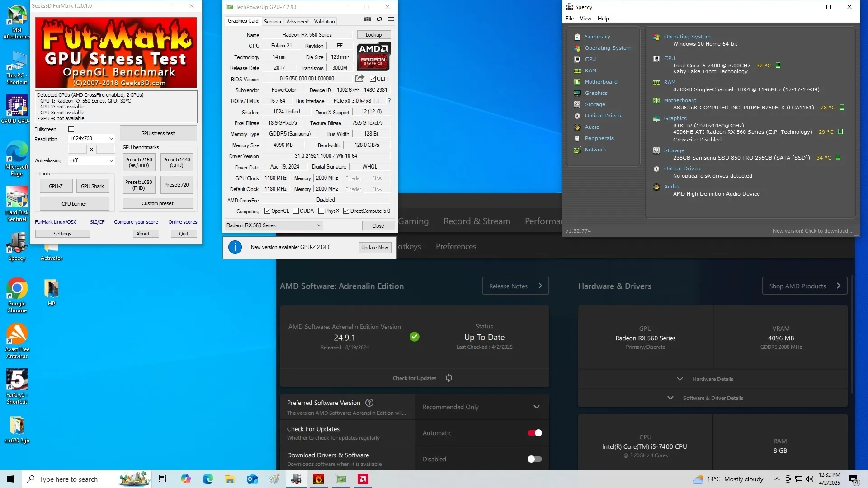Toggle the UEFI checkbox in GPU-Z
This screenshot has width=868, height=488.
373,79
